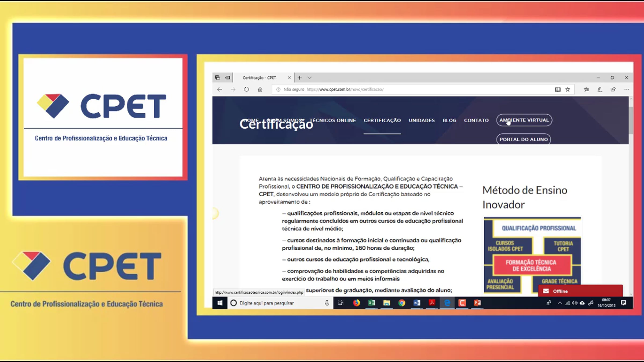Click the webpage vertical scrollbar thumb
644x362 pixels.
631,120
